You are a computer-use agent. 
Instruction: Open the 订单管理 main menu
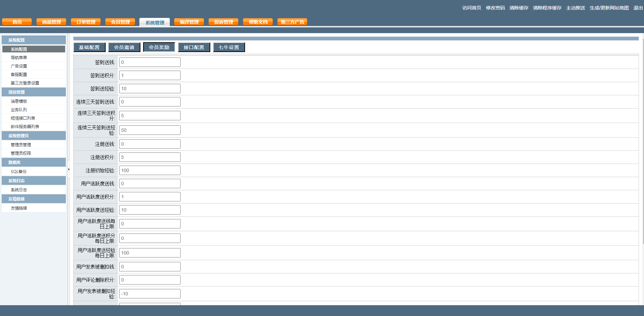tap(86, 22)
